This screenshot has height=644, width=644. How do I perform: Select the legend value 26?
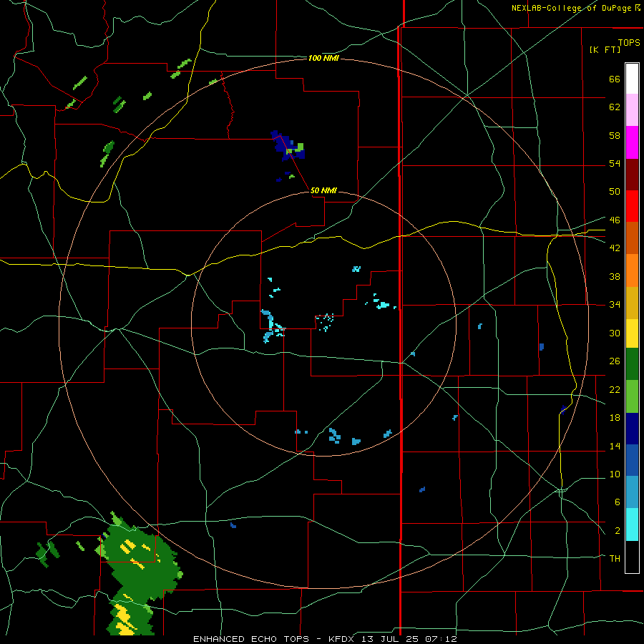click(x=615, y=361)
